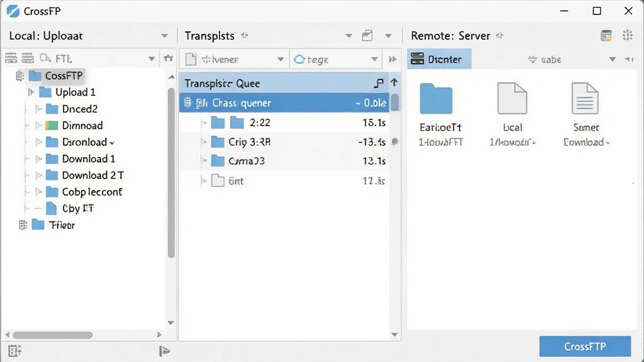This screenshot has width=644, height=362.
Task: Expand the Dirnnoad folder
Action: coord(38,126)
